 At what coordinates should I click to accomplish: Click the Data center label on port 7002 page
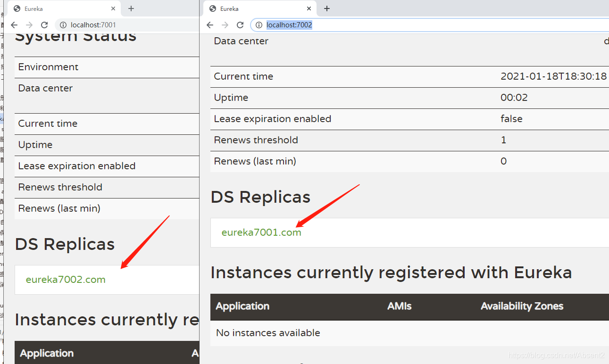tap(241, 41)
